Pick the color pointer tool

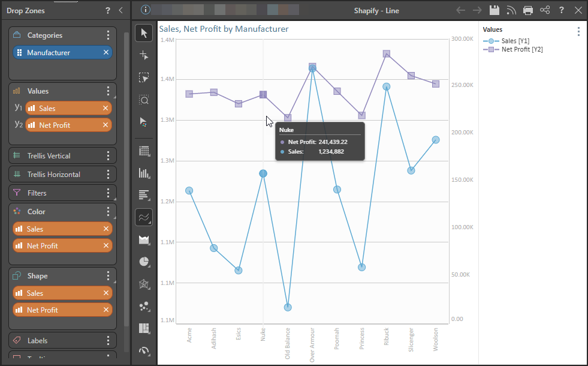coord(144,122)
